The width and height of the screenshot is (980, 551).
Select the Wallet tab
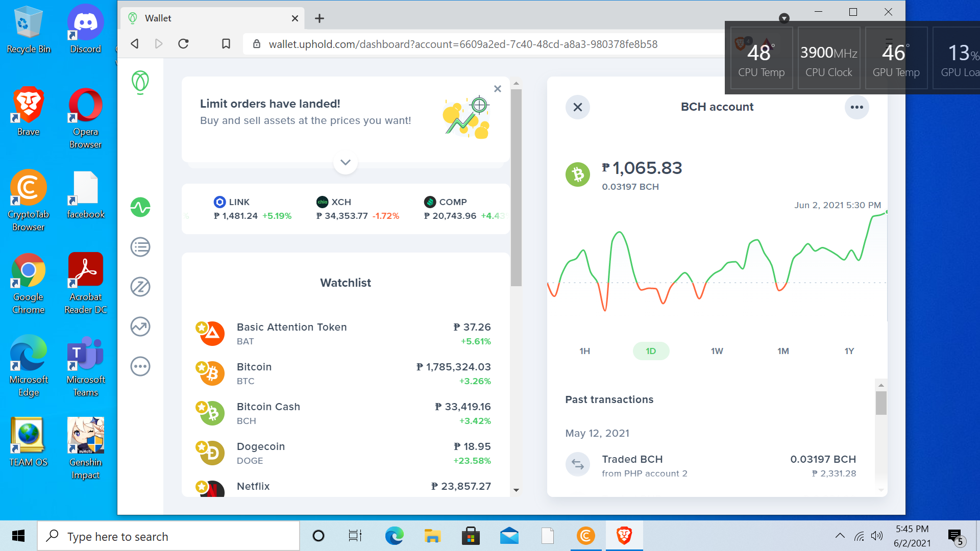(x=213, y=18)
